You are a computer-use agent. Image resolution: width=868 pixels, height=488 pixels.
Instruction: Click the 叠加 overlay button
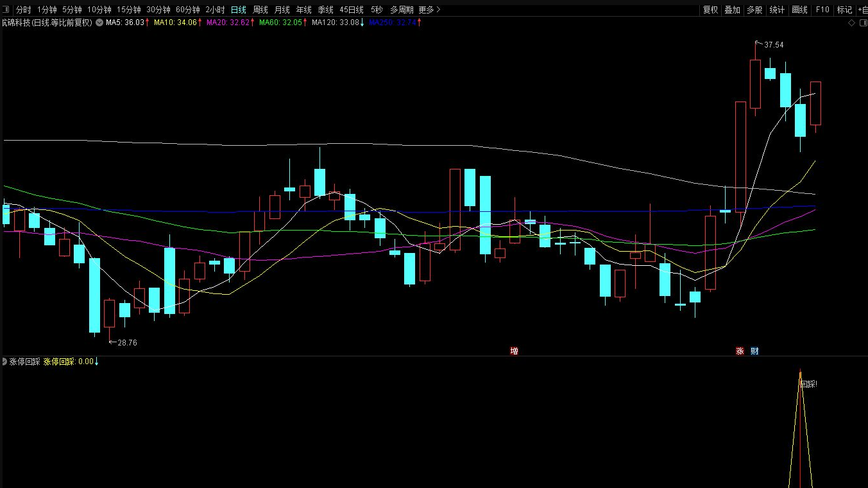click(732, 10)
